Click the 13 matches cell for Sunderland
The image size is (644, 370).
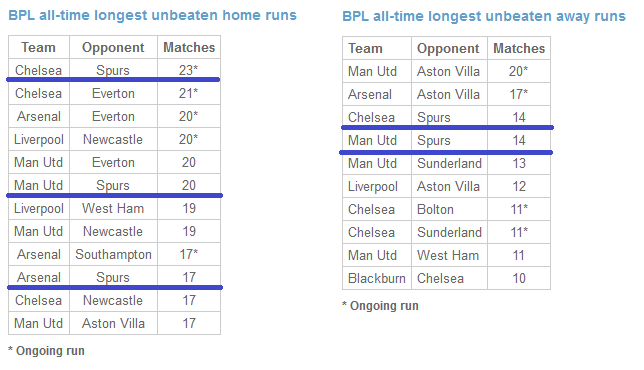519,163
